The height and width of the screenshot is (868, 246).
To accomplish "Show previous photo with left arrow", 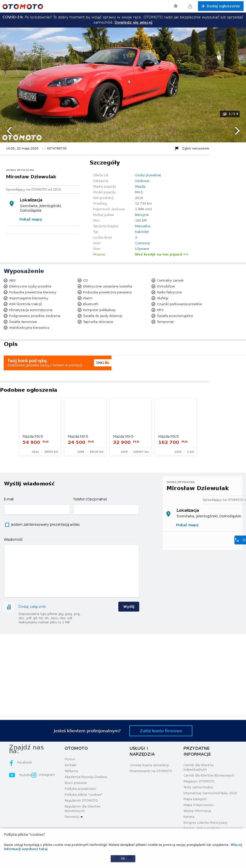I will coord(9,130).
